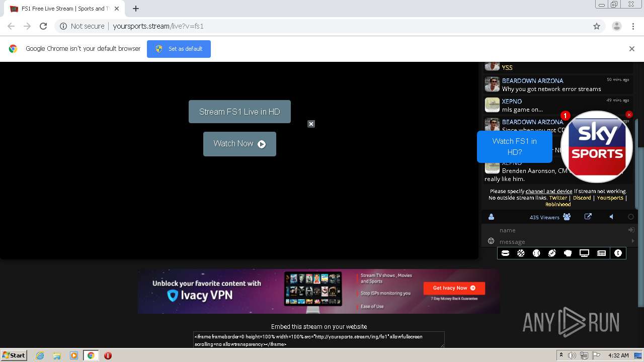This screenshot has height=362, width=644.
Task: Open the Discord link in chat
Action: (x=582, y=198)
